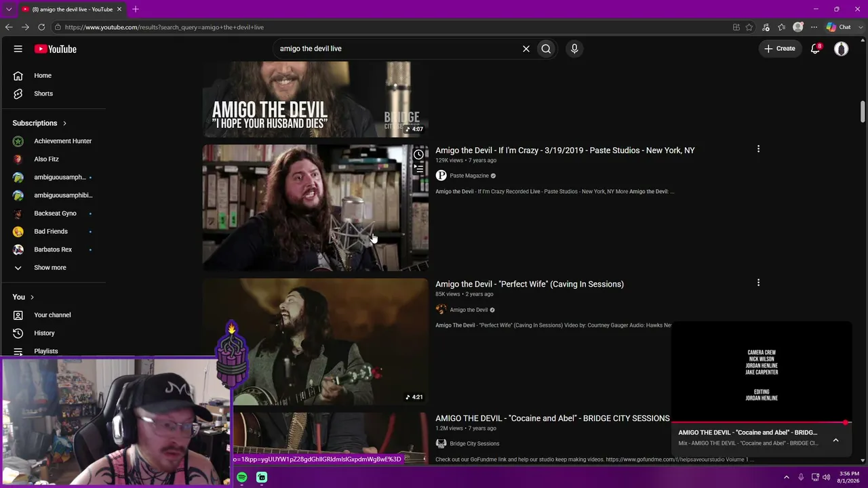Open Copilot Chat in the browser
Screen dimensions: 868x488
coord(839,27)
